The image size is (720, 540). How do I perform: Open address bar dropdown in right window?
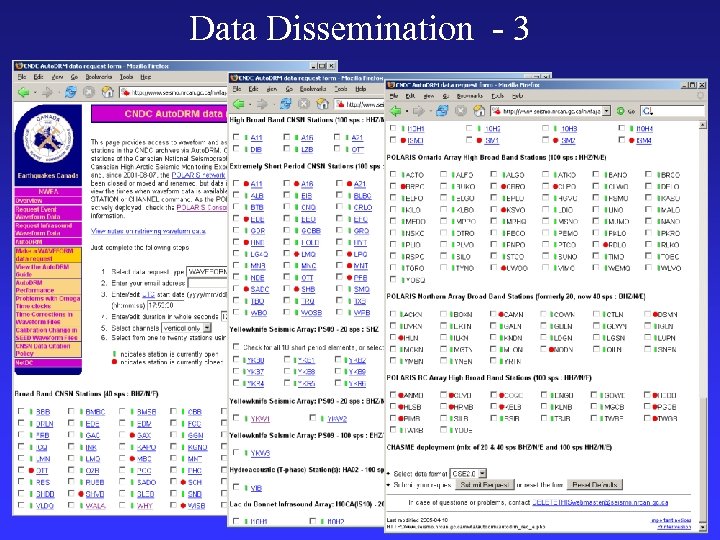(607, 111)
